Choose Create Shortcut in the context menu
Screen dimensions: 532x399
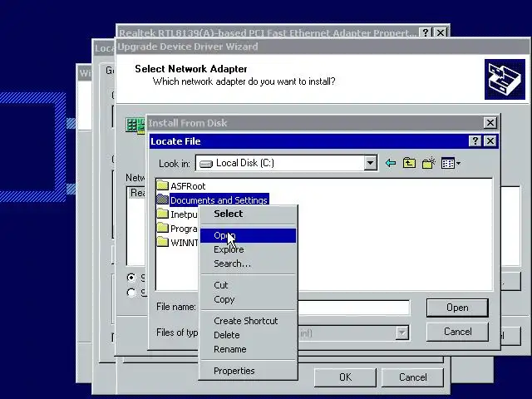(248, 321)
